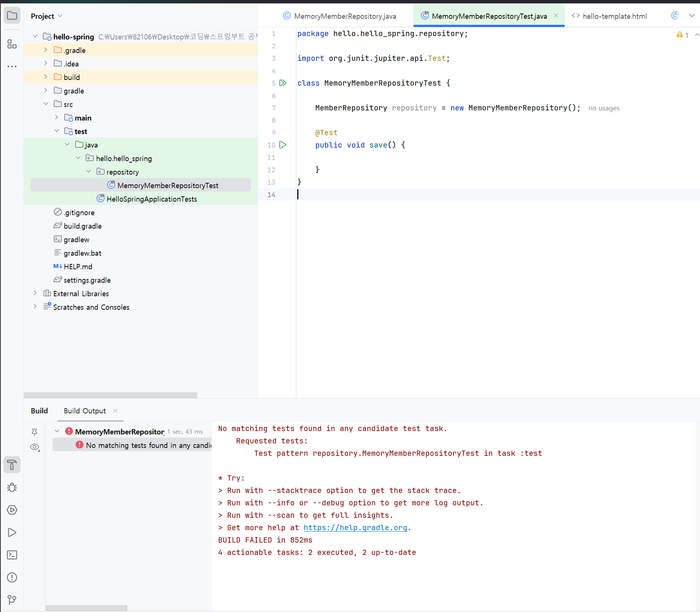Screen dimensions: 700x612
Task: Click the BUILD FAILED in 852ms line
Action: coord(265,540)
